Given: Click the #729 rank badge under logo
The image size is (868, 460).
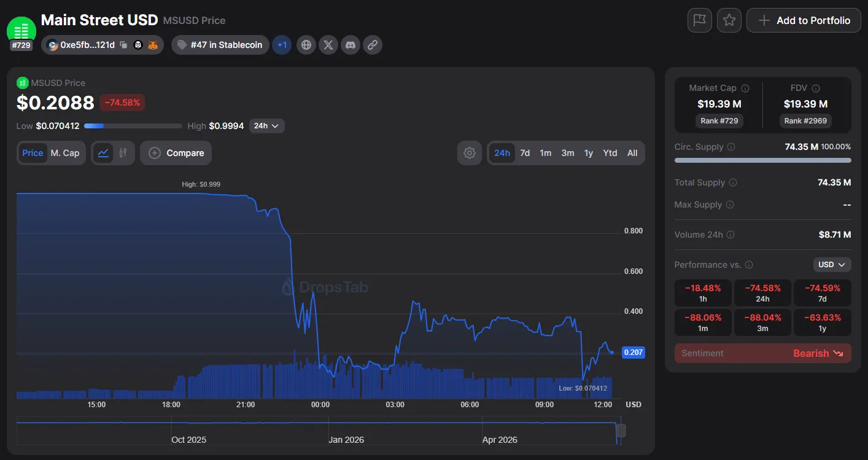Looking at the screenshot, I should coord(21,45).
